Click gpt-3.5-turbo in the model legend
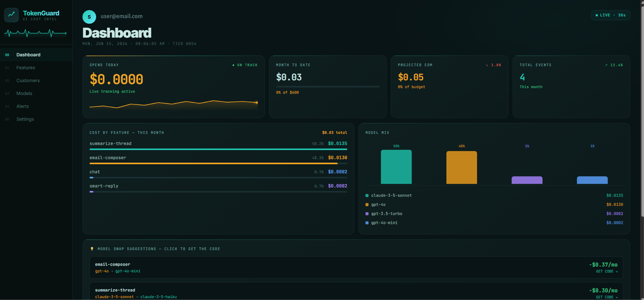 coord(387,214)
